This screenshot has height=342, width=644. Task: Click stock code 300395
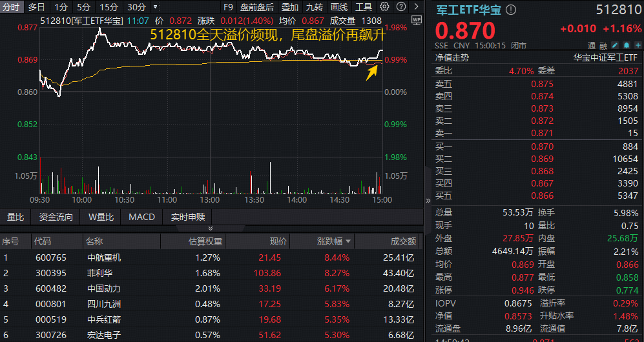(51, 273)
